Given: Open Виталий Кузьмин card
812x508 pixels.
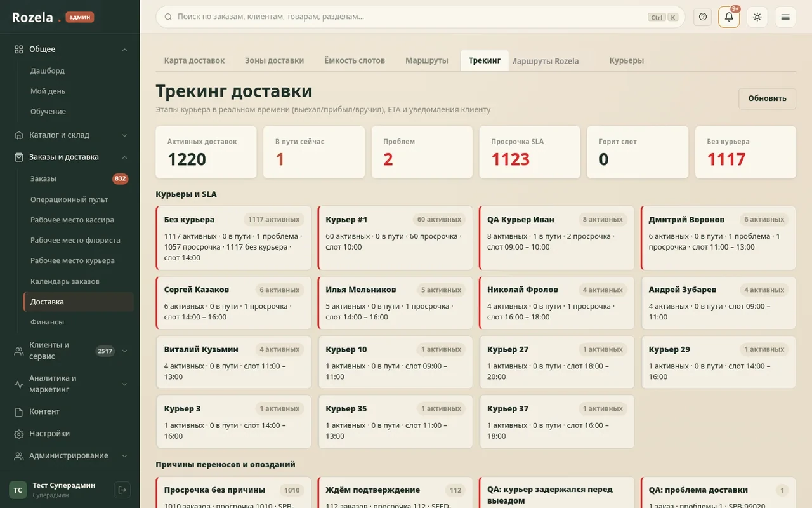Looking at the screenshot, I should (233, 362).
